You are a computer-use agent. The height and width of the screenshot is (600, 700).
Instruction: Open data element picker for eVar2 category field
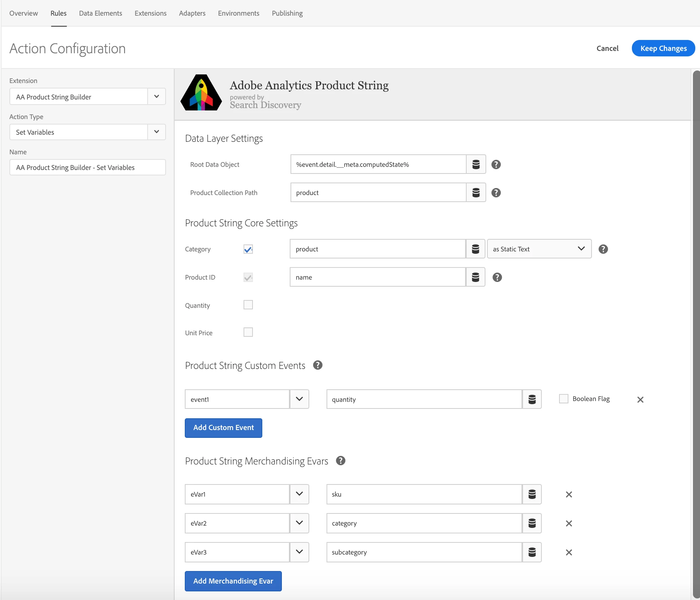[532, 523]
